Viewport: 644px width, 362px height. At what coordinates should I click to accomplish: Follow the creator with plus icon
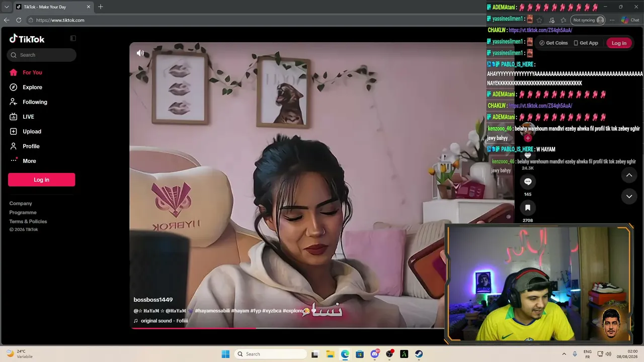(x=528, y=138)
